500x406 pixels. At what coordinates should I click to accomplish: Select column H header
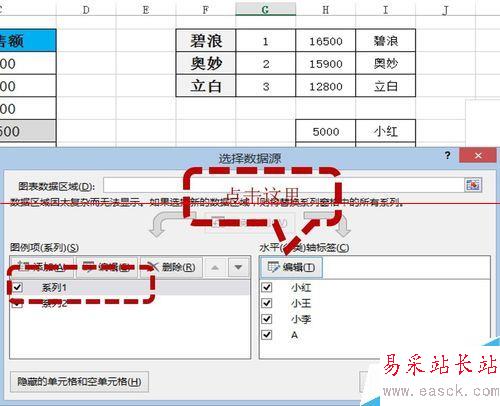click(x=325, y=9)
